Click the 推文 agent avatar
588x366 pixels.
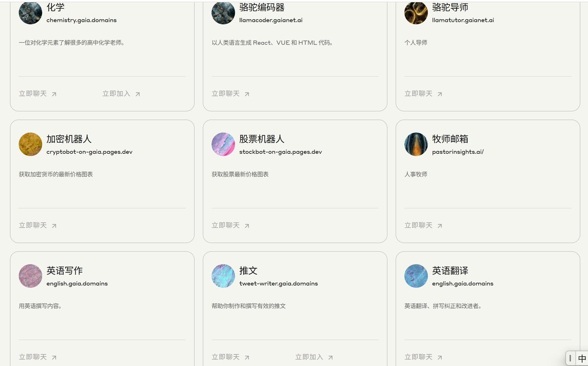tap(223, 276)
